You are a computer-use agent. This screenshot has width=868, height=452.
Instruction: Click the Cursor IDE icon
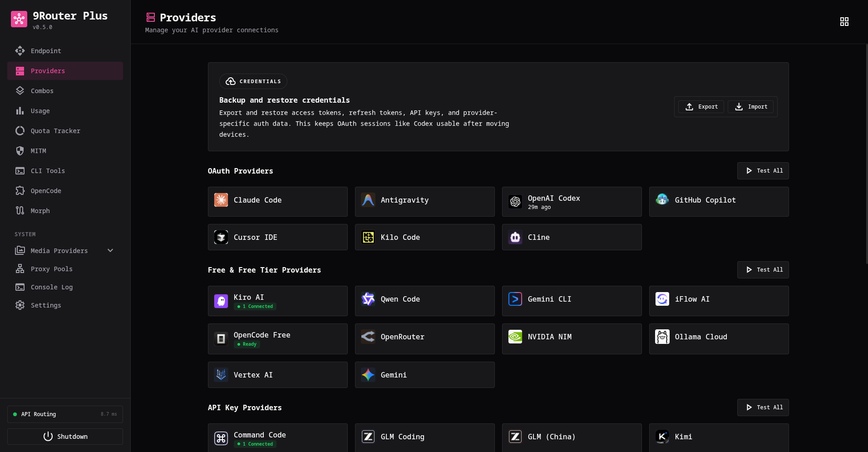click(221, 237)
